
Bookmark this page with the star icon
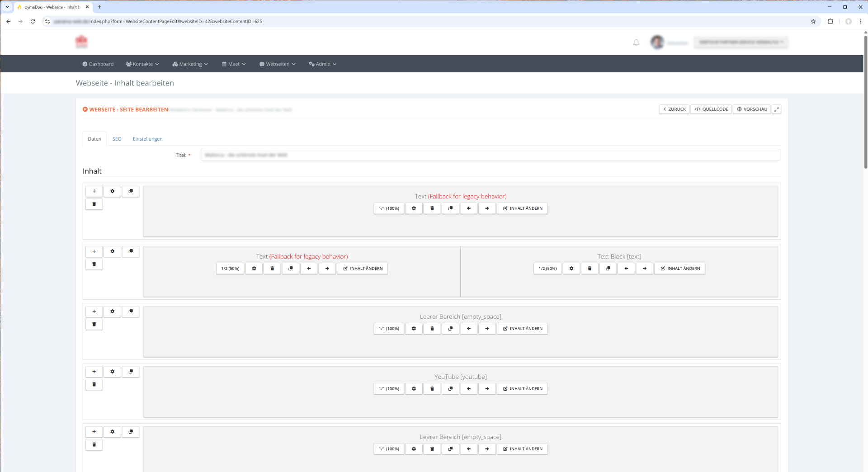coord(813,21)
